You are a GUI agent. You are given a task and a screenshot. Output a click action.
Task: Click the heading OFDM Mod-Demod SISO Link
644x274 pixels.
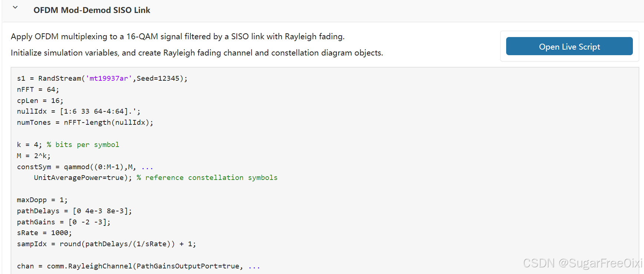click(x=92, y=10)
